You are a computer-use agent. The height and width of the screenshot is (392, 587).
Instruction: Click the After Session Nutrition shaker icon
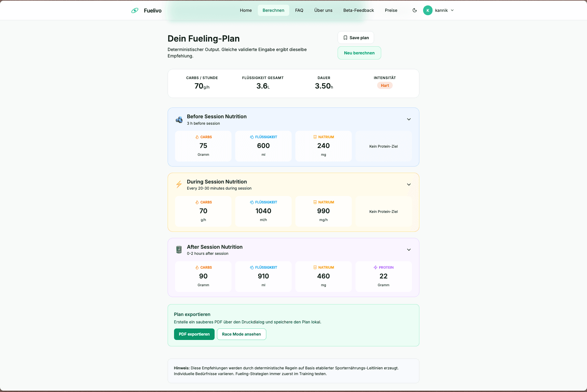click(x=179, y=250)
